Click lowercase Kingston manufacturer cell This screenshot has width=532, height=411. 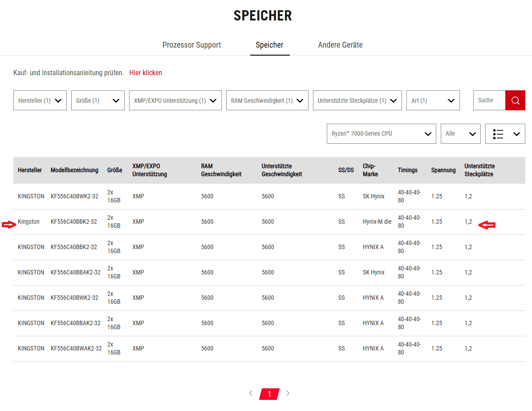coord(28,222)
